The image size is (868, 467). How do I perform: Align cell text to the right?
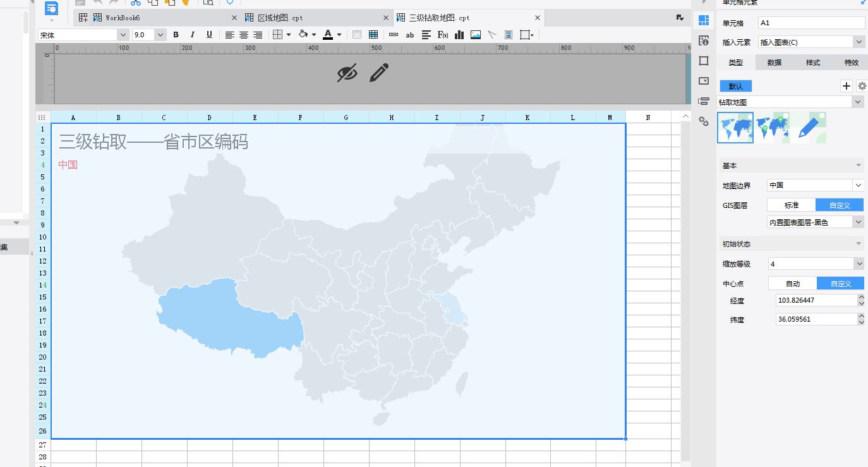(257, 35)
